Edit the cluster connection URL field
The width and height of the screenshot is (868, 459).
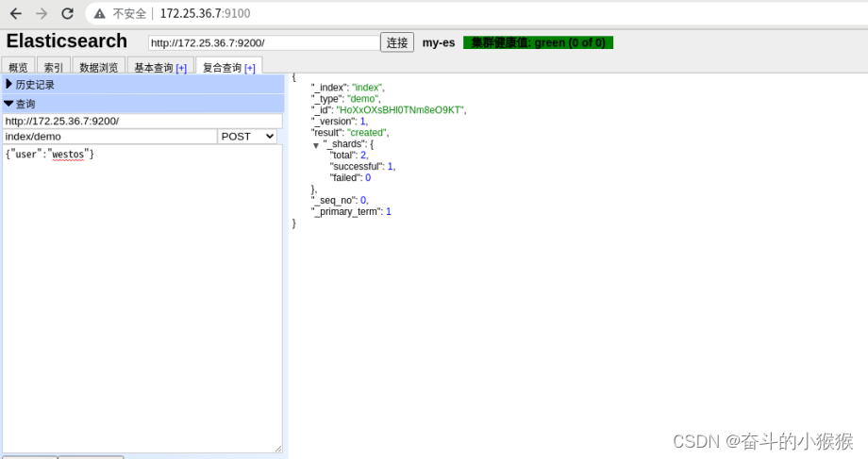(263, 42)
